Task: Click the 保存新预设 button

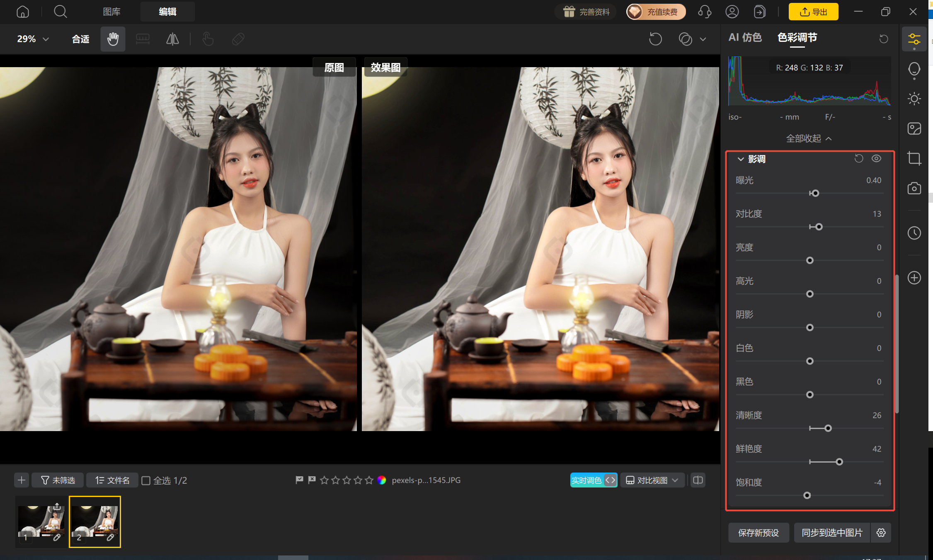Action: 759,533
